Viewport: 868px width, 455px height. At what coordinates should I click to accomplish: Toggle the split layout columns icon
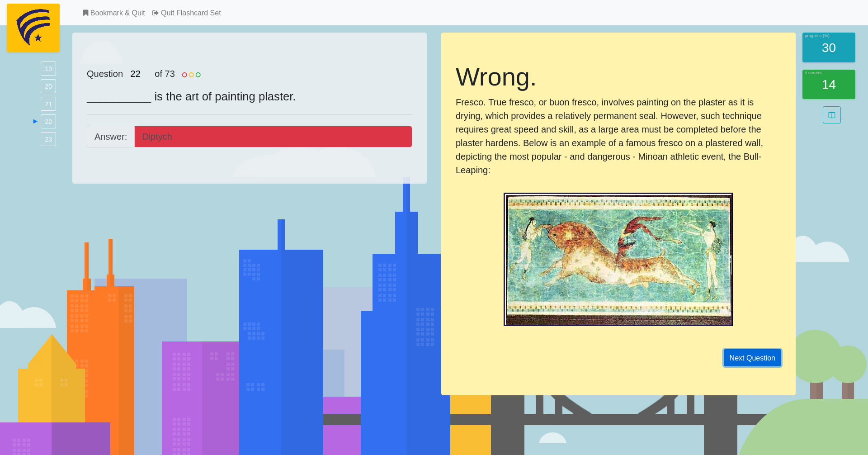832,115
